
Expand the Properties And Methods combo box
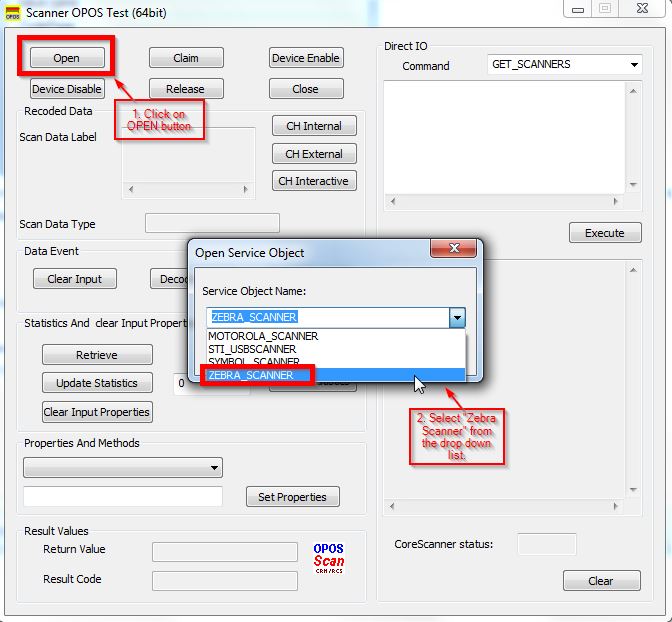(214, 468)
